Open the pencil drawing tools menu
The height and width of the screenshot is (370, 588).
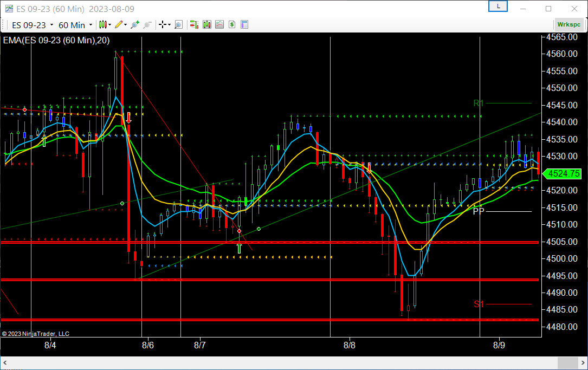coord(120,25)
